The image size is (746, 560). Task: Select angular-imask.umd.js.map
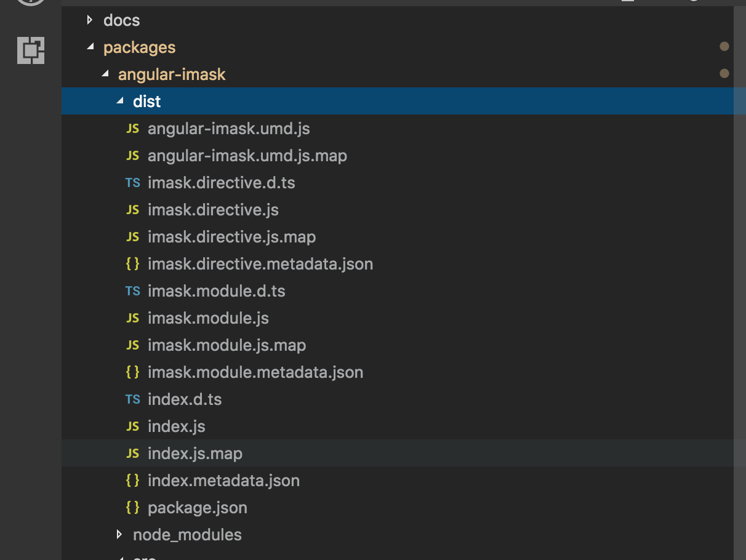(x=247, y=155)
